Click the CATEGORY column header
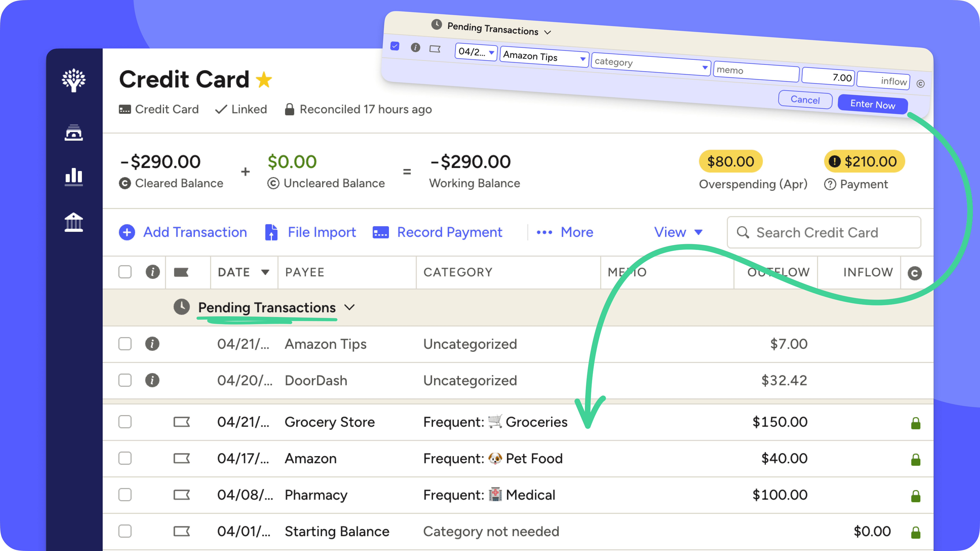980x551 pixels. (458, 272)
